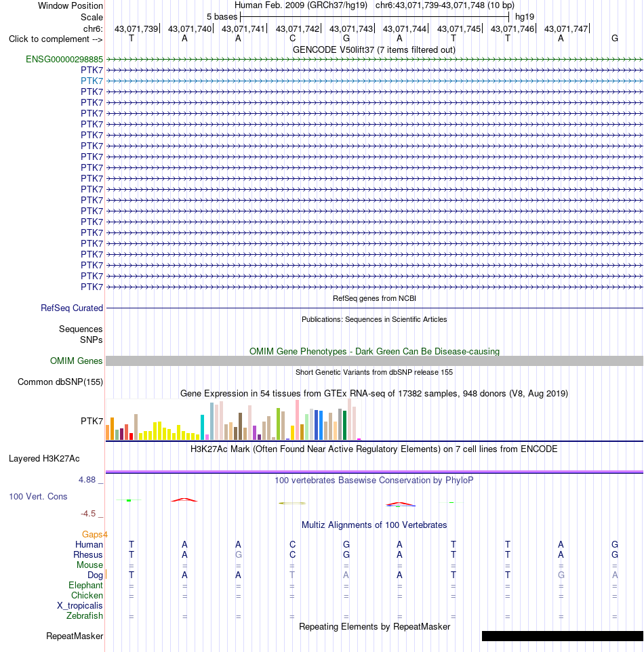This screenshot has width=644, height=652.
Task: Click the chr6: base position label
Action: [x=93, y=28]
